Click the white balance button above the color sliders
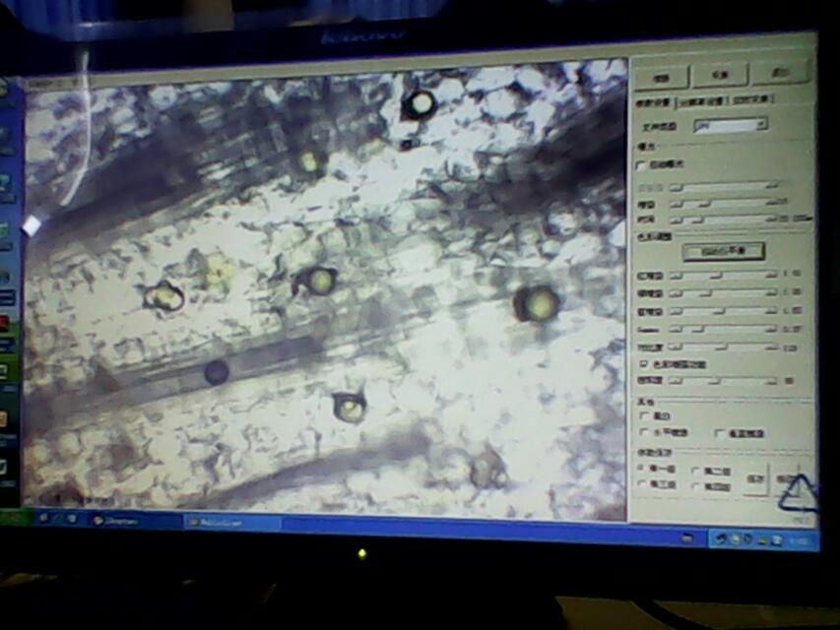This screenshot has height=630, width=840. pyautogui.click(x=723, y=251)
